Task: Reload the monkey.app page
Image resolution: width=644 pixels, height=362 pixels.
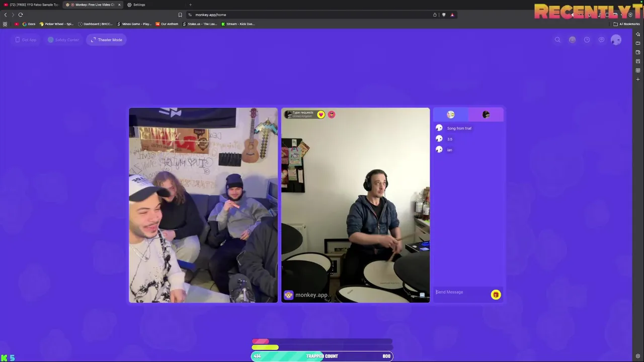Action: [x=21, y=15]
